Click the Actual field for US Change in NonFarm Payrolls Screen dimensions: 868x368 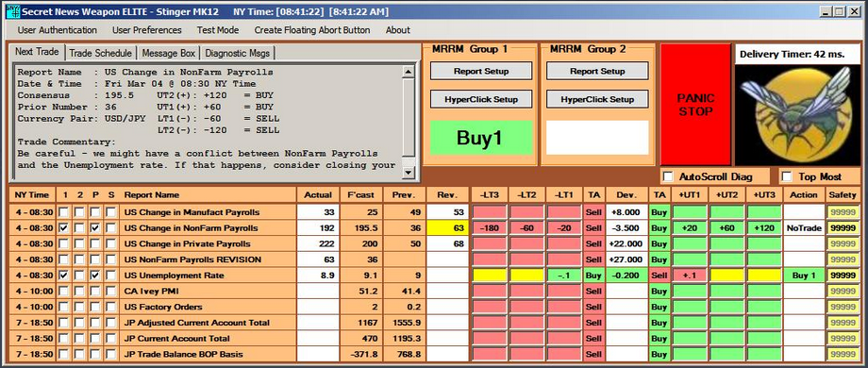318,228
